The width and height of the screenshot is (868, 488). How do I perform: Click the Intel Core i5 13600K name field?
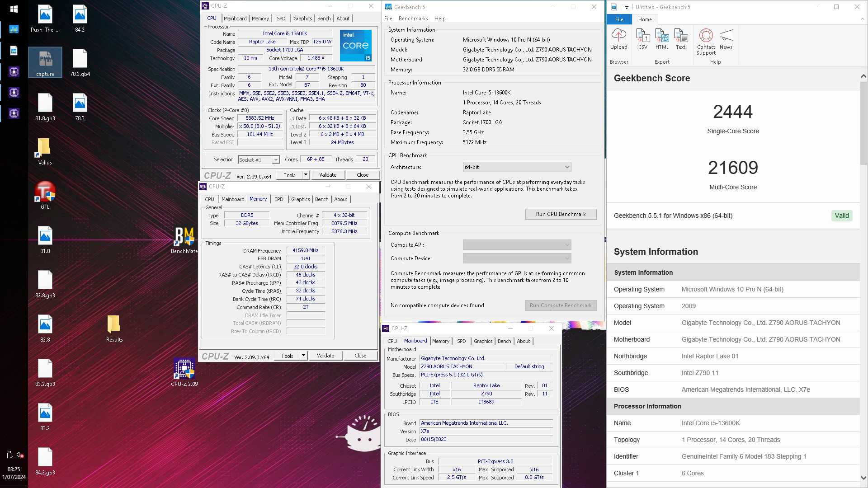285,33
